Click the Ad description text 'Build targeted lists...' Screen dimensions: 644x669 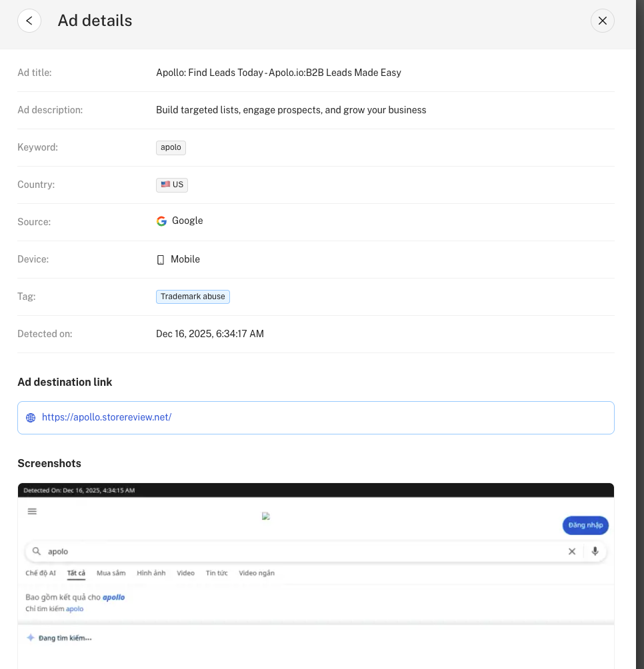point(291,110)
